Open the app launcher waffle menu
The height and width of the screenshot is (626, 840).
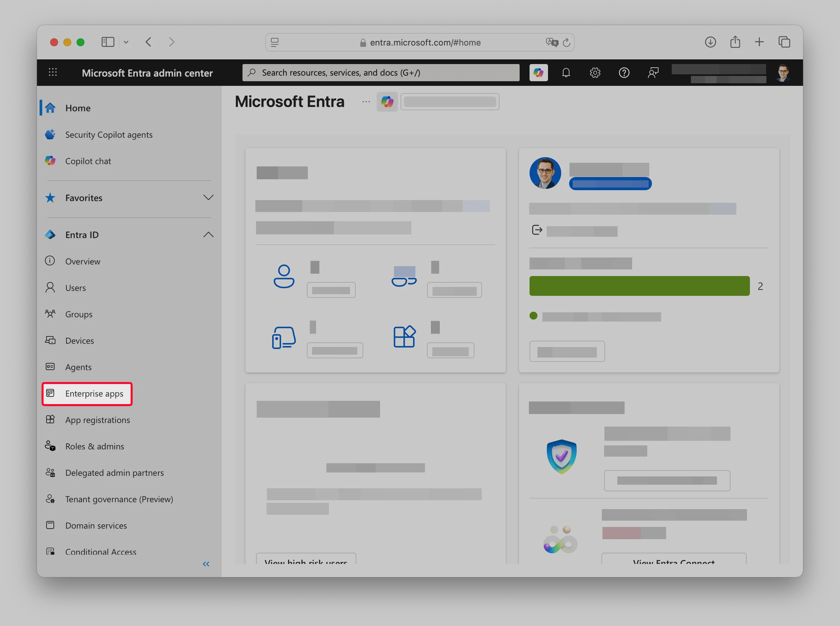tap(52, 72)
